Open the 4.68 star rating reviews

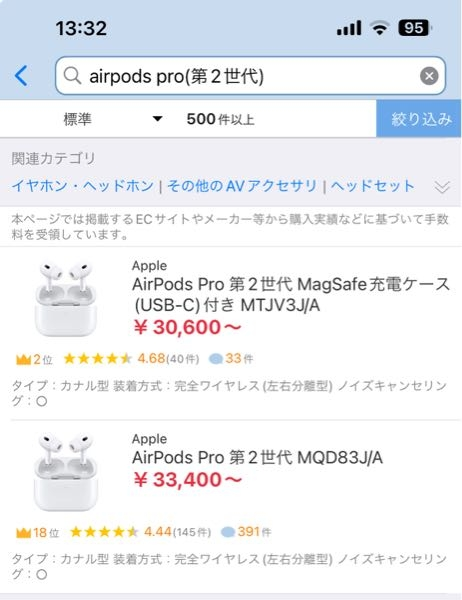(x=131, y=359)
